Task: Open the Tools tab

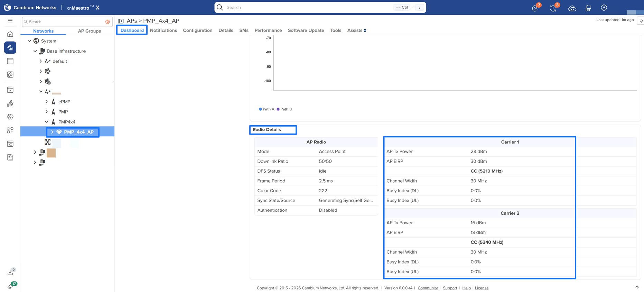Action: click(336, 30)
